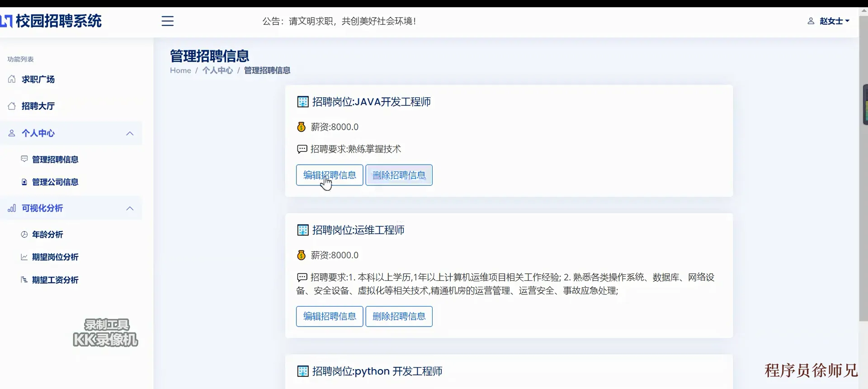Click the 求职广场 home icon

pos(12,79)
